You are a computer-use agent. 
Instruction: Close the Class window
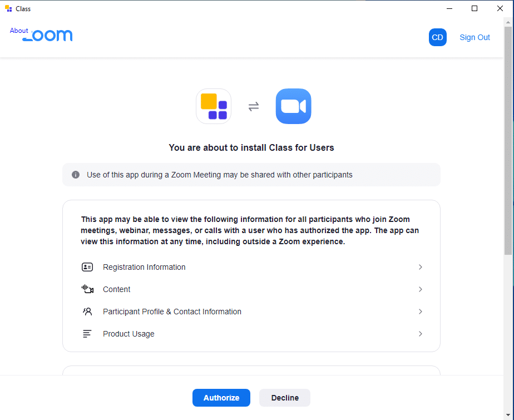coord(500,8)
